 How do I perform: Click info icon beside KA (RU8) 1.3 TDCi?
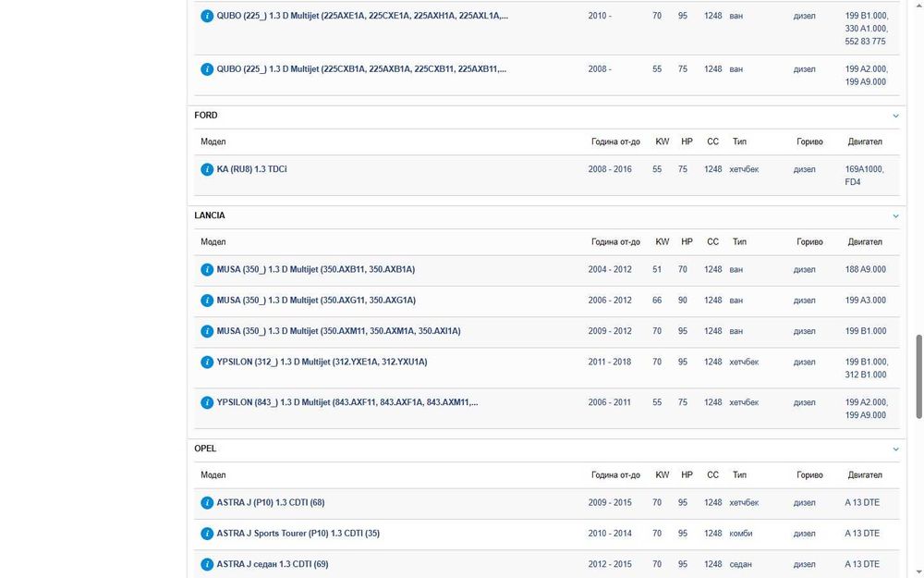(207, 170)
